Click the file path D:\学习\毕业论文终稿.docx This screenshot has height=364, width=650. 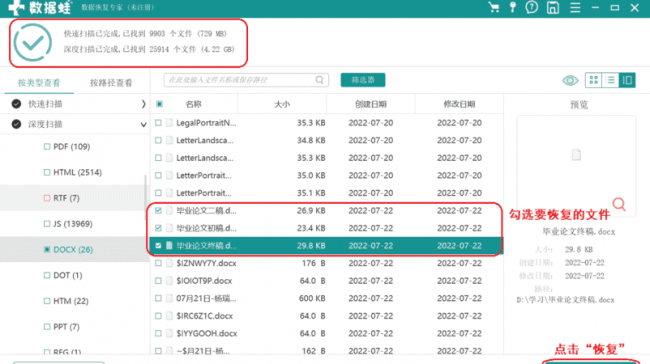565,300
